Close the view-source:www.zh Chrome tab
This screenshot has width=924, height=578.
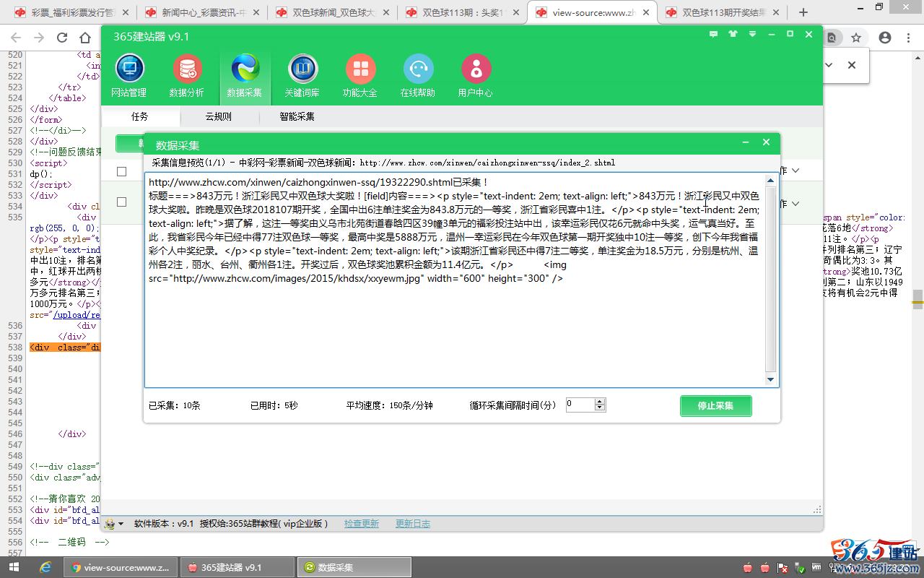pyautogui.click(x=645, y=12)
